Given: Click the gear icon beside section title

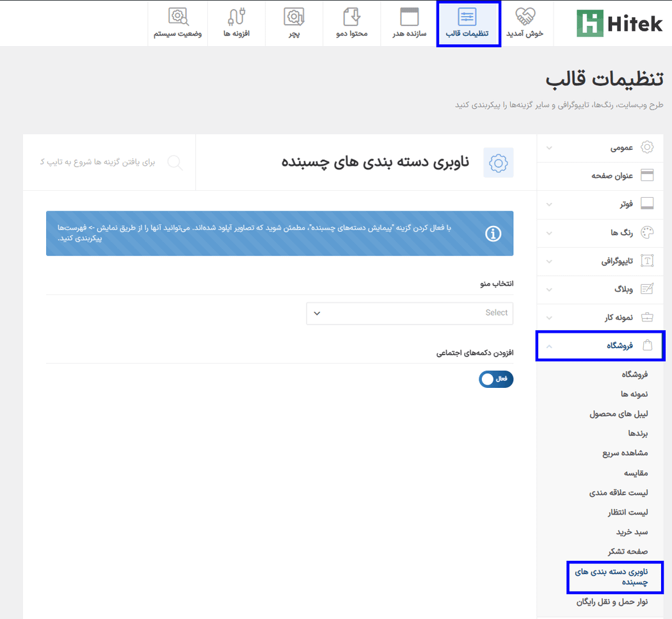Looking at the screenshot, I should pos(499,163).
